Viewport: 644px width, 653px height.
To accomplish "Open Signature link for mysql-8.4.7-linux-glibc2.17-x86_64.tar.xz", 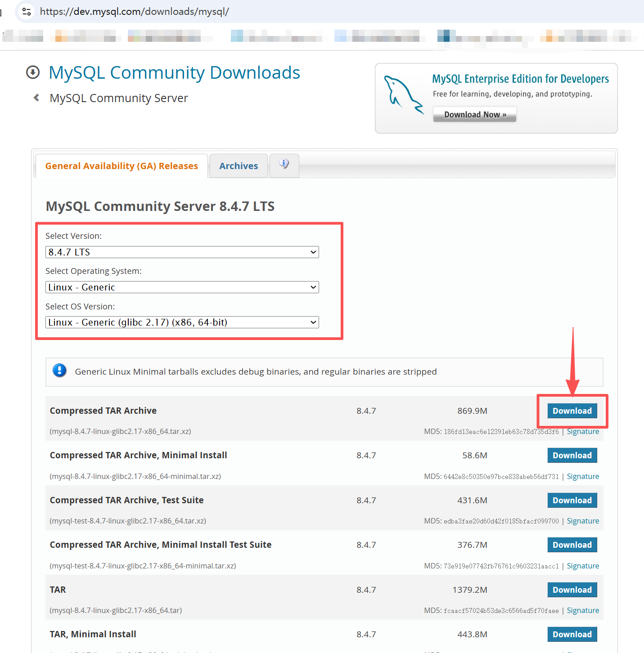I will [583, 432].
